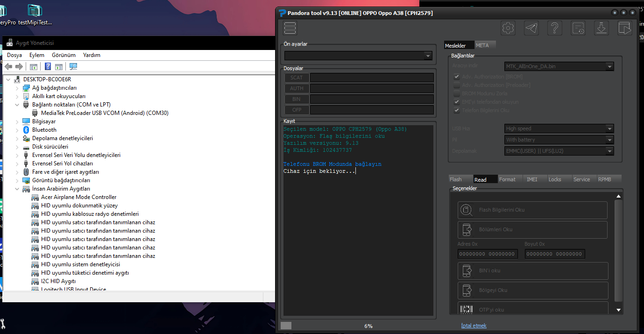Screen dimensions: 644x334
Task: Toggle Adv. Authorization [Preloader] checkbox
Action: [457, 85]
